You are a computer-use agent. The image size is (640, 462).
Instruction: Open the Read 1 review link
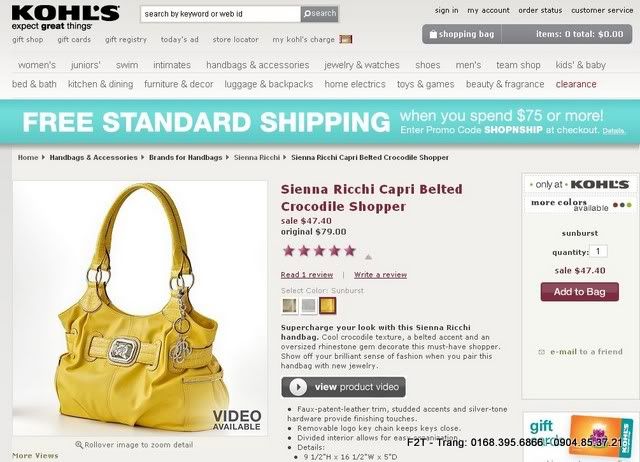point(307,275)
